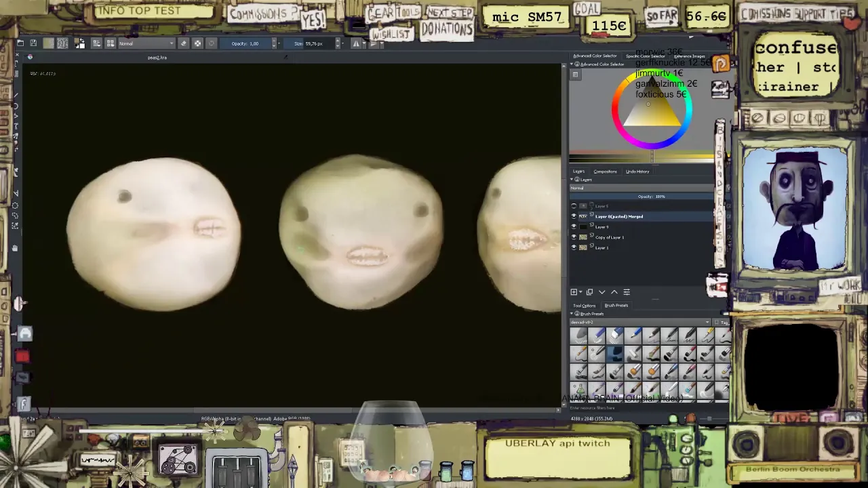Open the choose brush preset icon
The image size is (868, 488).
(111, 43)
